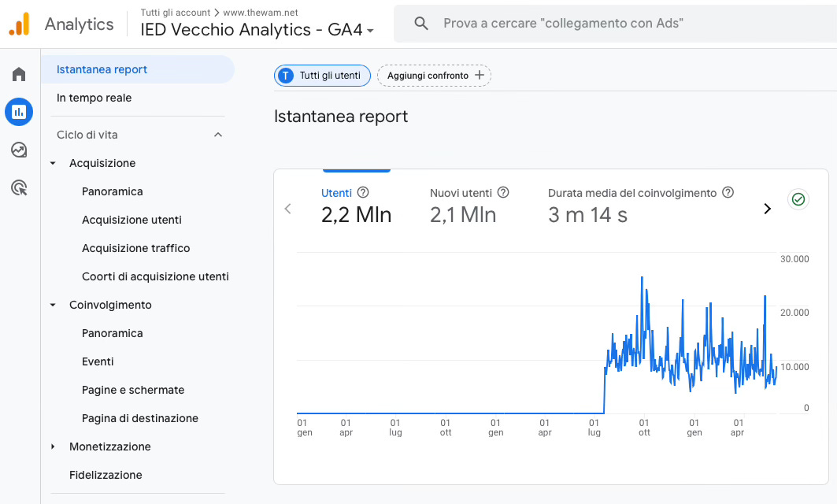837x504 pixels.
Task: Open the Explore icon in sidebar
Action: click(19, 150)
